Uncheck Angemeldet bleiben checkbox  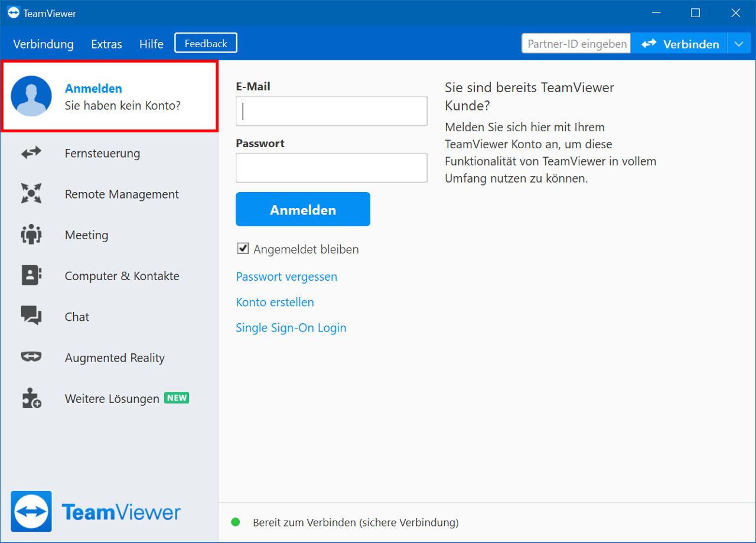243,249
